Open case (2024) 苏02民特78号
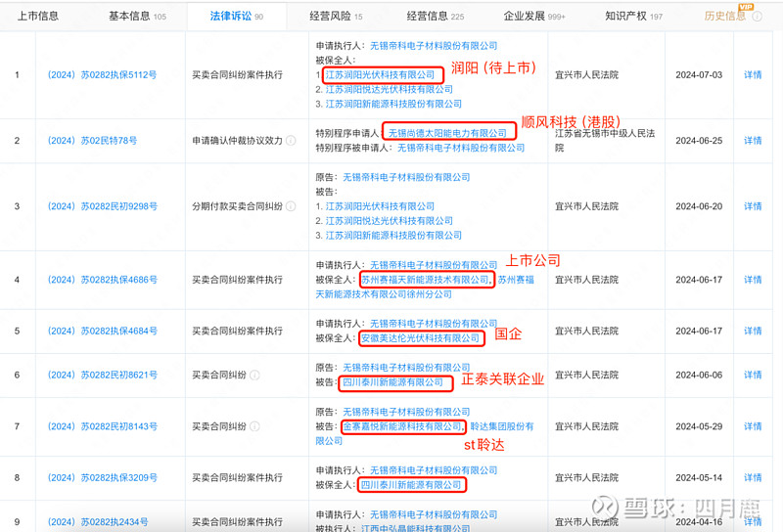783x532 pixels. point(92,141)
